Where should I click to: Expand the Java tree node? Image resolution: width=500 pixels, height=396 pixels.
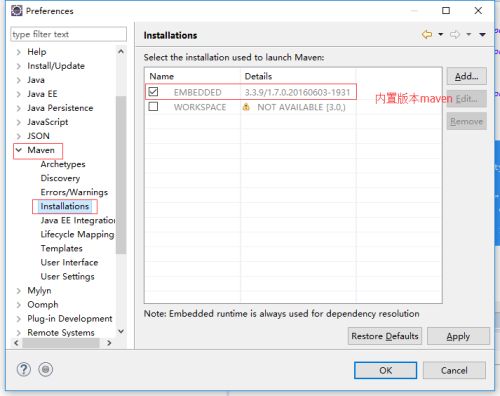(x=19, y=80)
